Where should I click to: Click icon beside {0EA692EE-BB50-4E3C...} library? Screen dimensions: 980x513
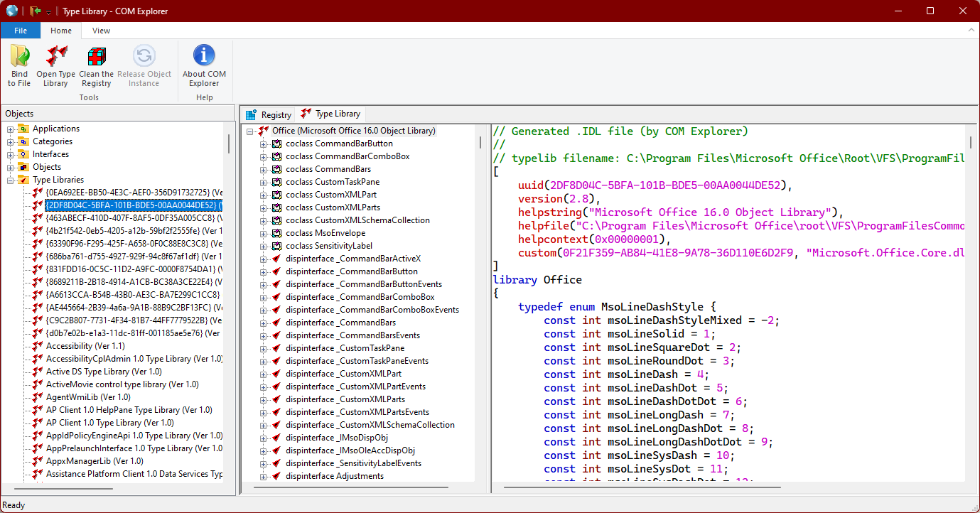37,193
